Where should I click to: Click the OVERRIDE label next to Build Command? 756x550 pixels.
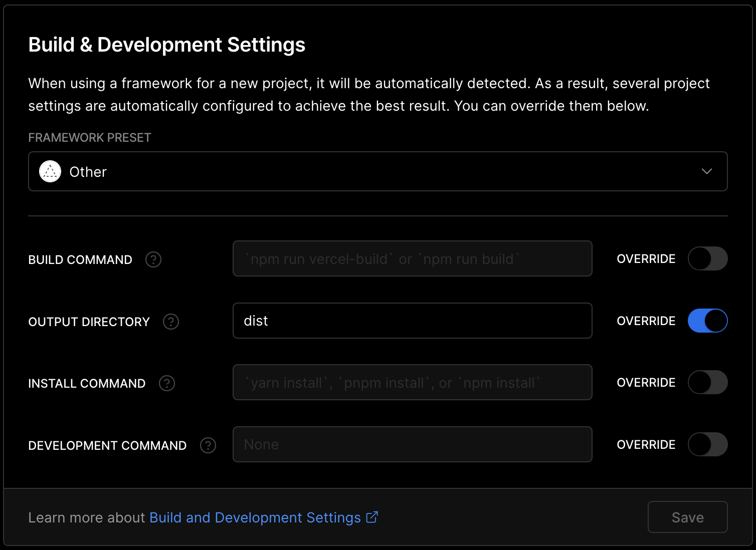646,259
